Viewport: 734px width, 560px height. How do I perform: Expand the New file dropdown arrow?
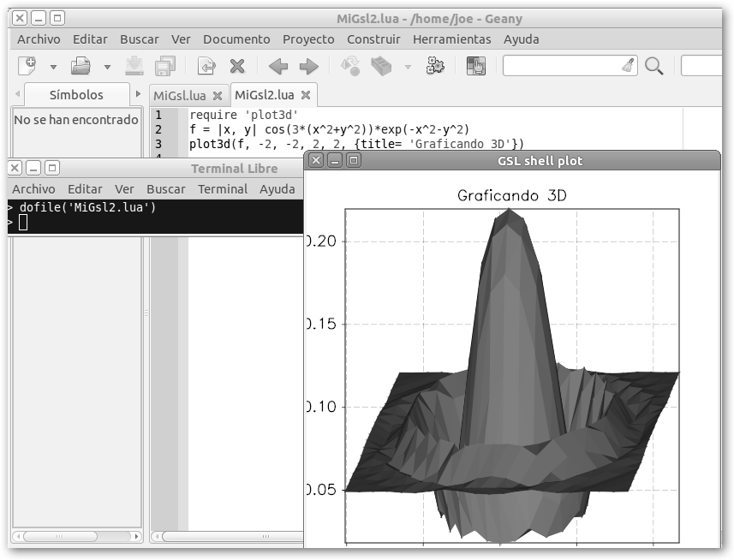coord(53,67)
